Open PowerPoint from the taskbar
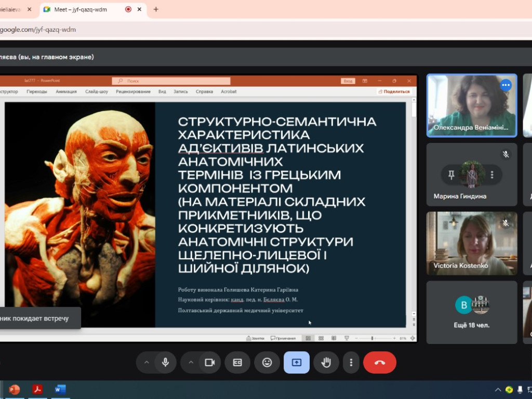The height and width of the screenshot is (399, 532). pyautogui.click(x=14, y=390)
